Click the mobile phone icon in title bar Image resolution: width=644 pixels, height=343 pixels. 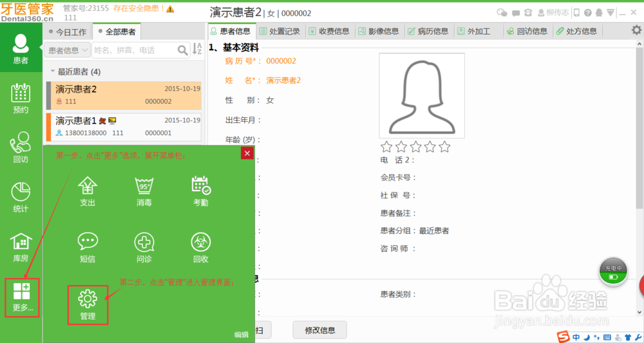(576, 13)
